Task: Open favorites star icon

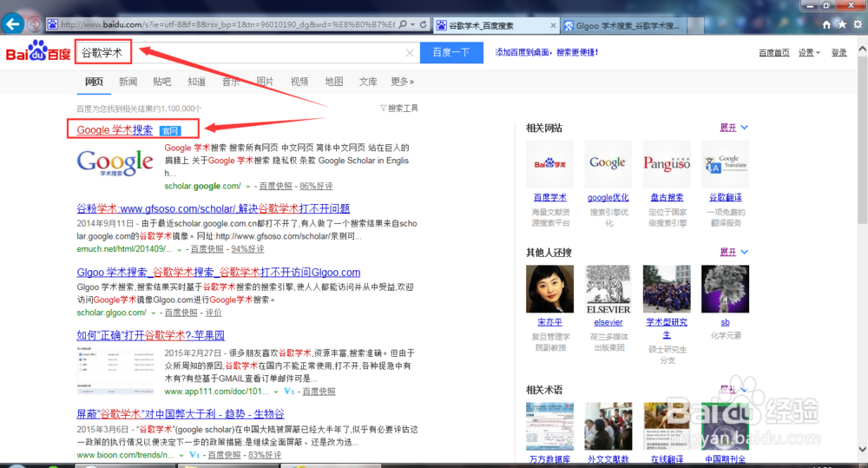Action: pyautogui.click(x=842, y=24)
